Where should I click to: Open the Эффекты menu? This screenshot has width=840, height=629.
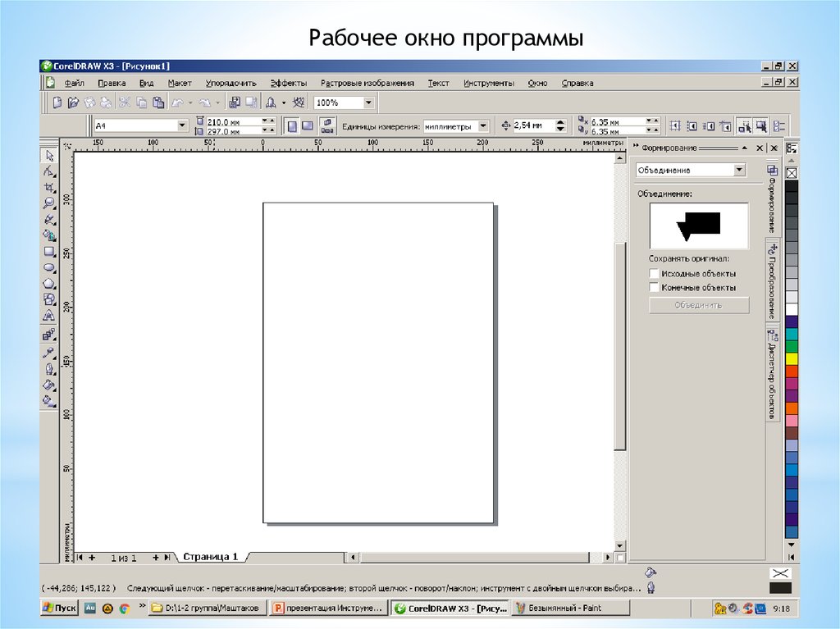pyautogui.click(x=289, y=84)
